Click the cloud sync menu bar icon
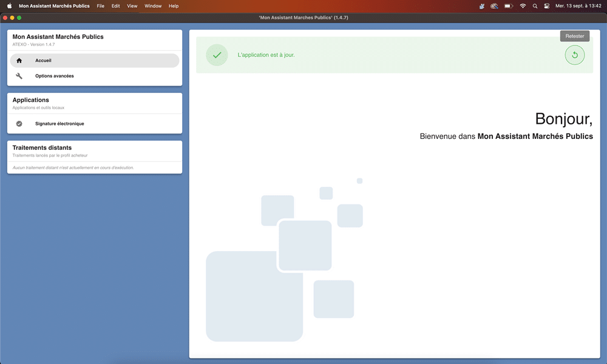Screen dimensions: 607x364 click(x=494, y=6)
